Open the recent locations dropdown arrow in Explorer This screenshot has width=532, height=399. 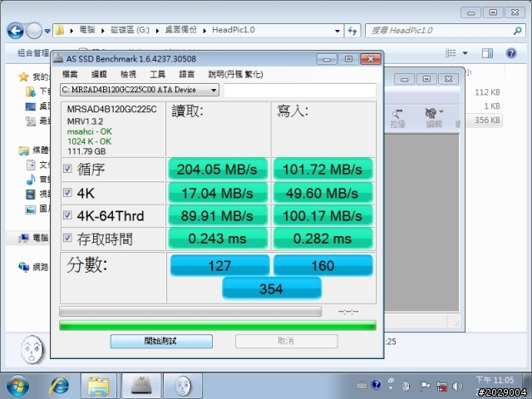pos(47,31)
